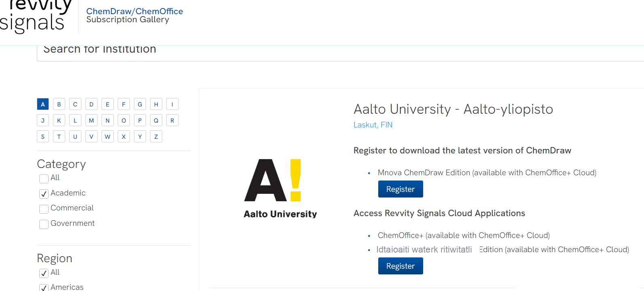Click the Search for Institution field
644x291 pixels.
pos(340,53)
